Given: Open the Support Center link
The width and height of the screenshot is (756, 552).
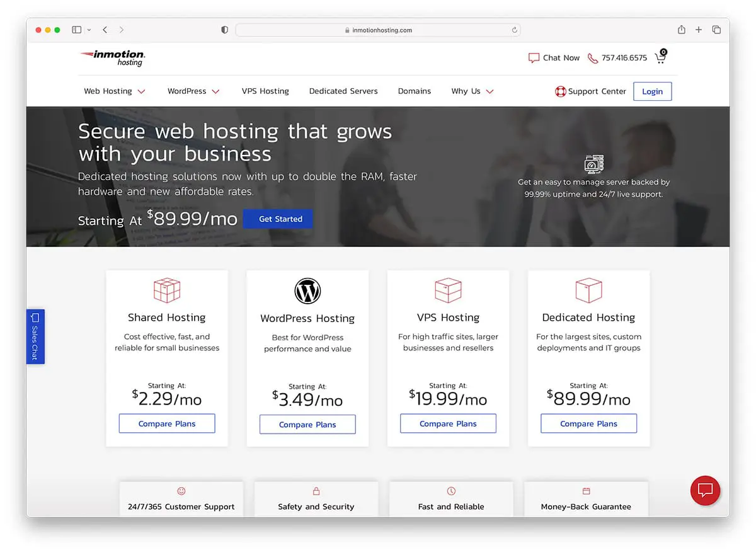Looking at the screenshot, I should [x=597, y=91].
